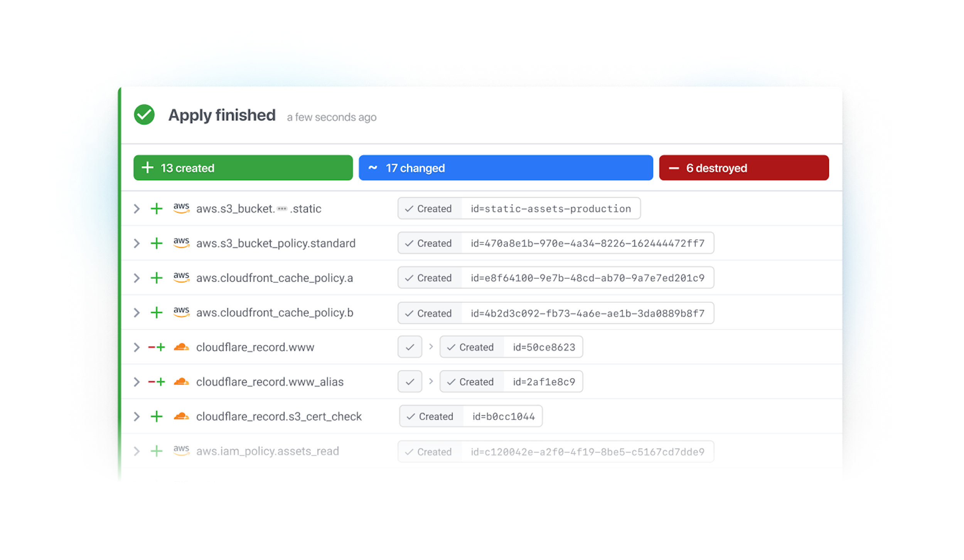
Task: Click the replace (−+) icon for cloudflare_record.www_alias
Action: click(x=157, y=382)
